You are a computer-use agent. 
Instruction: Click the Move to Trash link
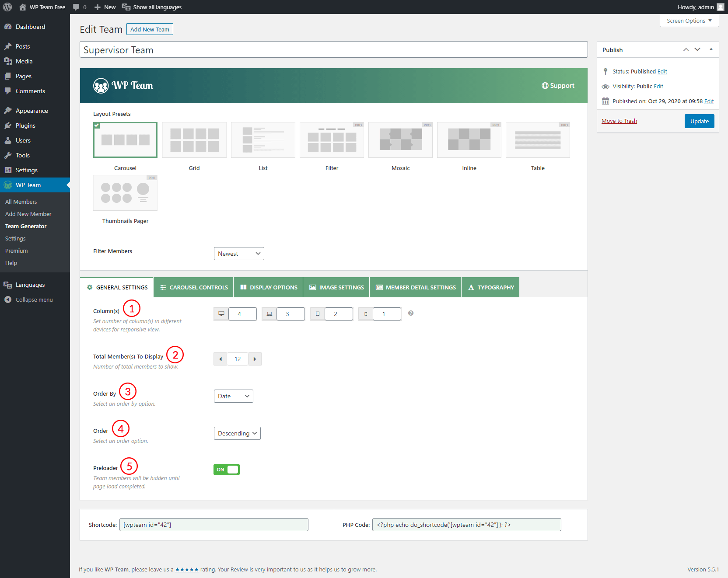point(619,121)
